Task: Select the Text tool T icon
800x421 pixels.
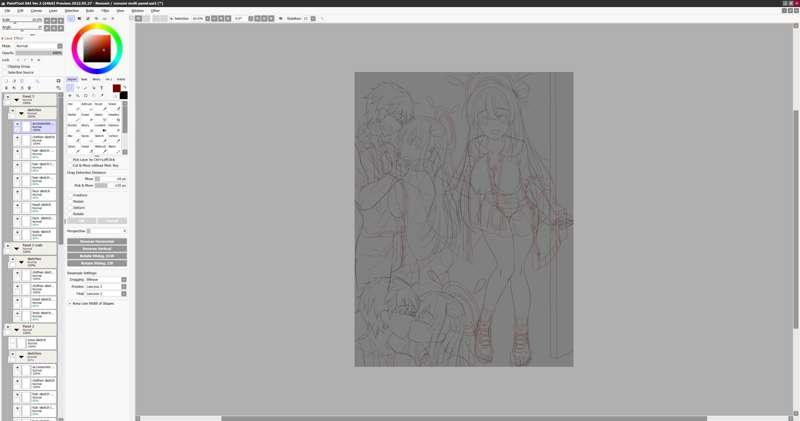Action: click(102, 88)
